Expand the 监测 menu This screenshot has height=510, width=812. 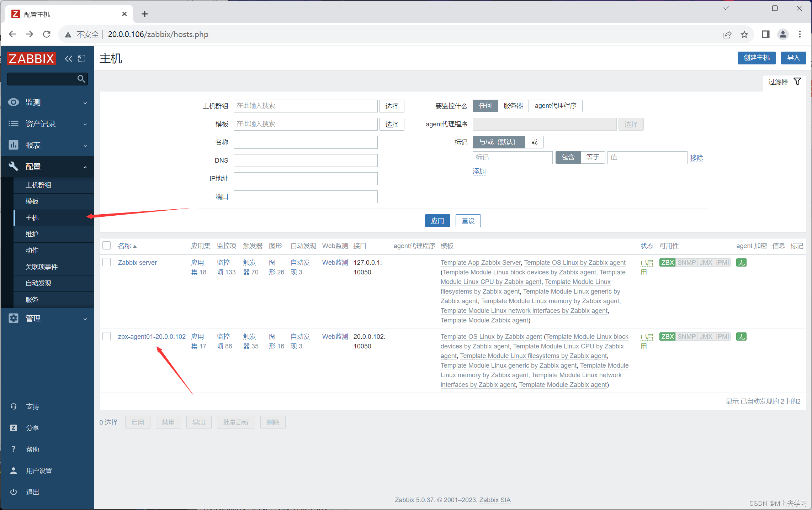(x=47, y=102)
